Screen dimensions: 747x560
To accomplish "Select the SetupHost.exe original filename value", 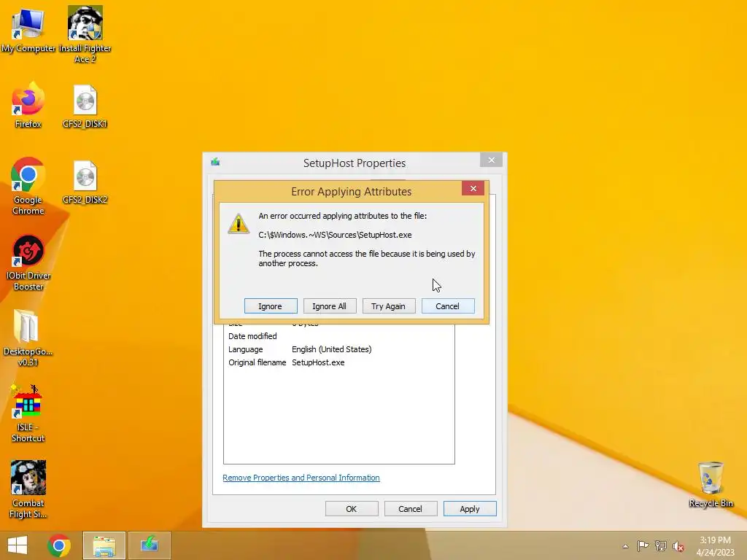I will point(318,363).
